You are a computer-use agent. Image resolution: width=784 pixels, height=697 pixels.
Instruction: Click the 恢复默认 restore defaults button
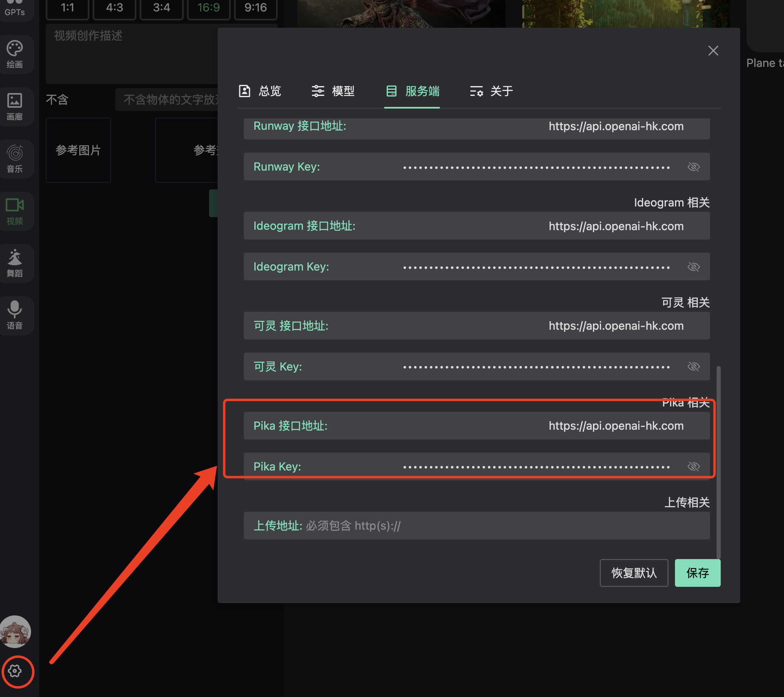pos(634,573)
